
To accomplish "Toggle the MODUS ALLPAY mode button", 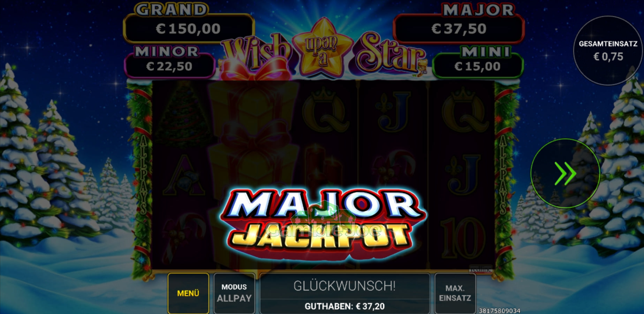I will pyautogui.click(x=234, y=293).
